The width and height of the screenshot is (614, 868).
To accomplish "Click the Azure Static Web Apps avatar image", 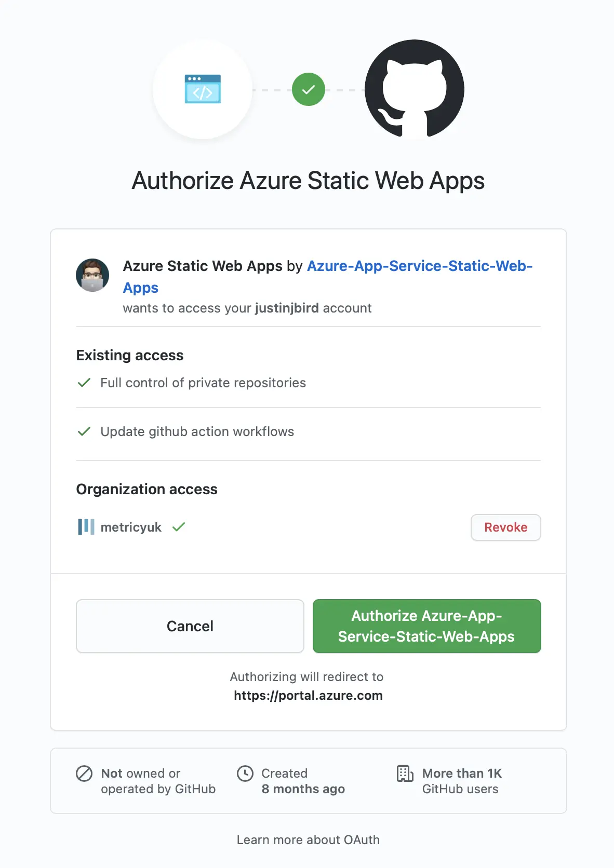I will point(92,275).
